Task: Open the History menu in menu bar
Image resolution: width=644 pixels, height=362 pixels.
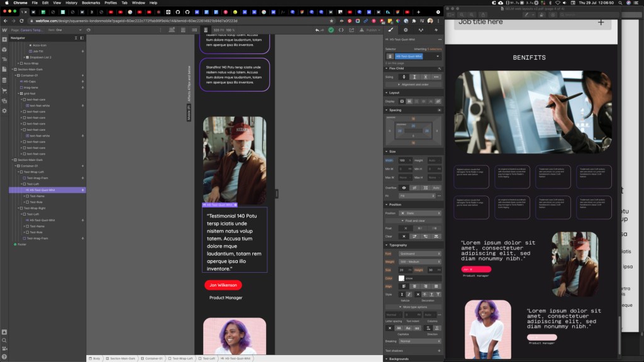Action: (71, 3)
